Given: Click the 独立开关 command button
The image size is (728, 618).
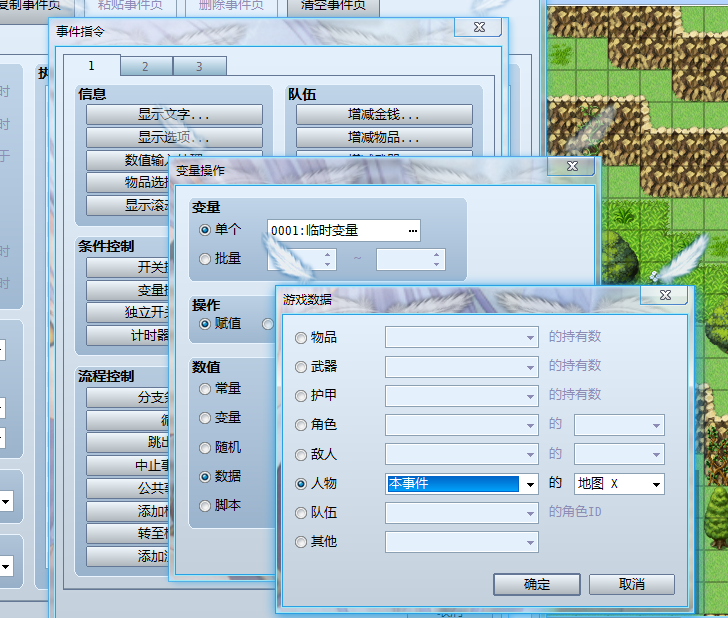Looking at the screenshot, I should tap(128, 312).
